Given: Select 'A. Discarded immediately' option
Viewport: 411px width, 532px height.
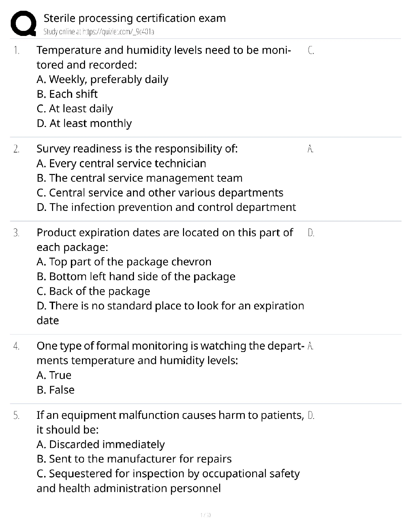Looking at the screenshot, I should pos(100,445).
